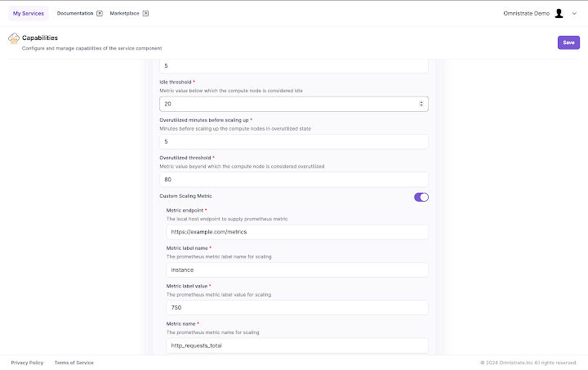
Task: Open the My Services tab
Action: pyautogui.click(x=29, y=13)
